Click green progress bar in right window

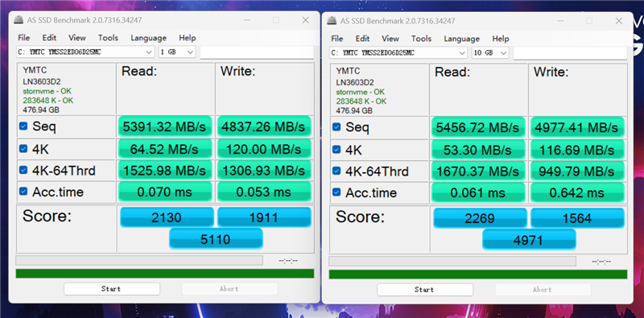tap(478, 275)
